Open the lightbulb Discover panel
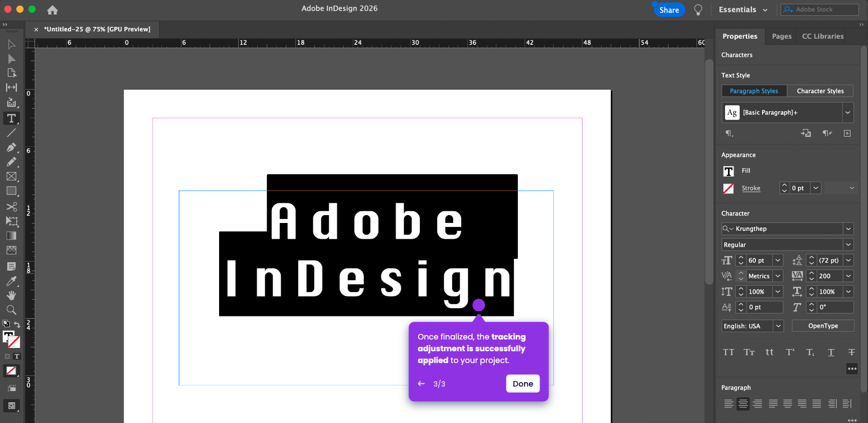 coord(698,10)
